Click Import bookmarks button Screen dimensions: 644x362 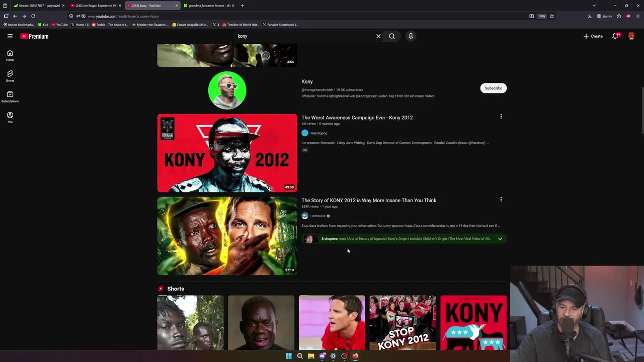pyautogui.click(x=20, y=25)
